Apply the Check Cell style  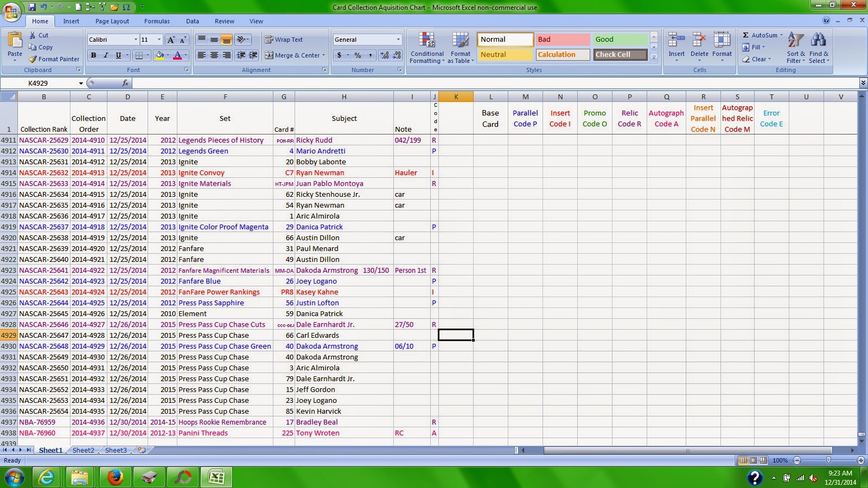pos(620,54)
